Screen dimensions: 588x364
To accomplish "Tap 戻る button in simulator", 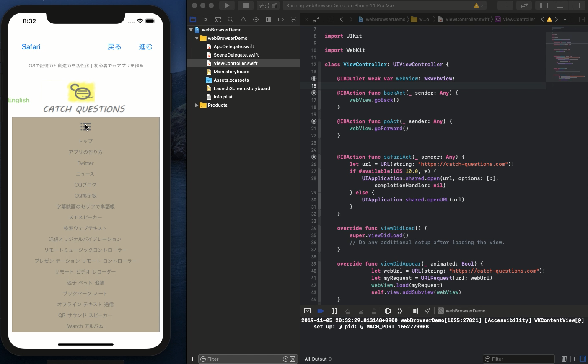I will (x=114, y=47).
